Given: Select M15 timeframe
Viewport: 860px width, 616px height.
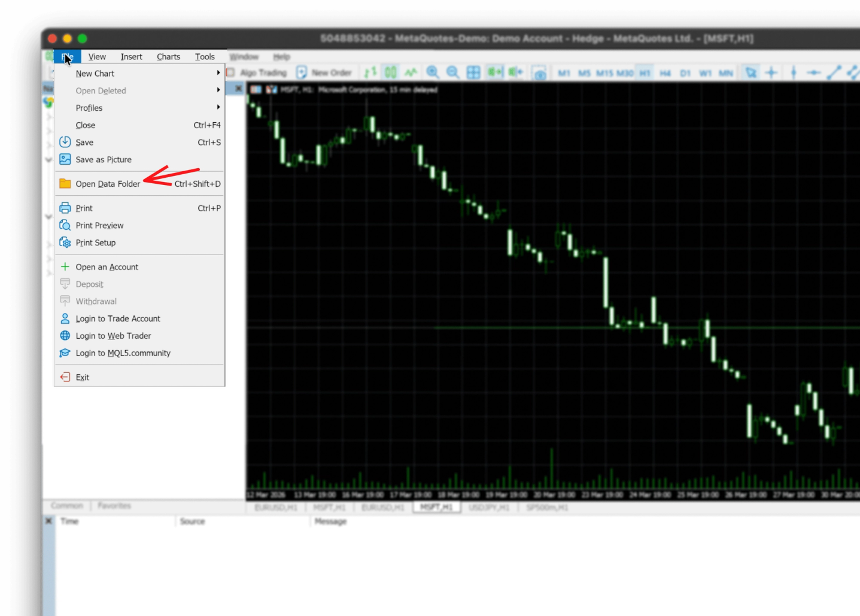Looking at the screenshot, I should tap(604, 73).
